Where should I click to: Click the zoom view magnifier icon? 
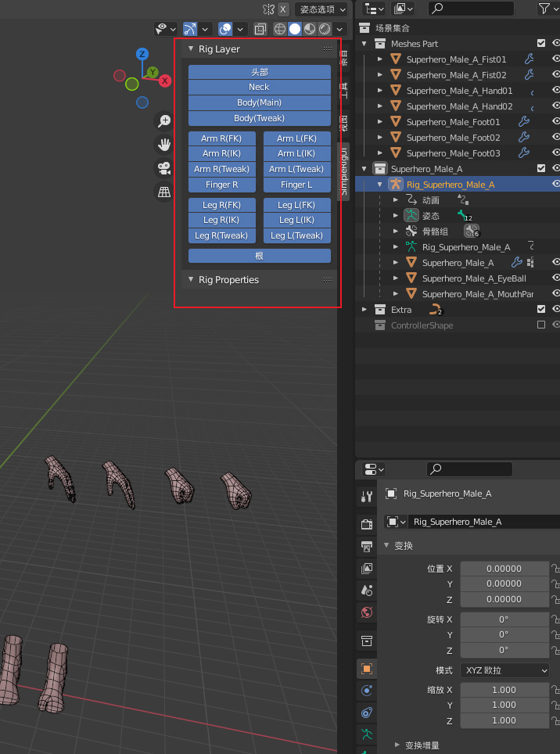click(x=164, y=120)
